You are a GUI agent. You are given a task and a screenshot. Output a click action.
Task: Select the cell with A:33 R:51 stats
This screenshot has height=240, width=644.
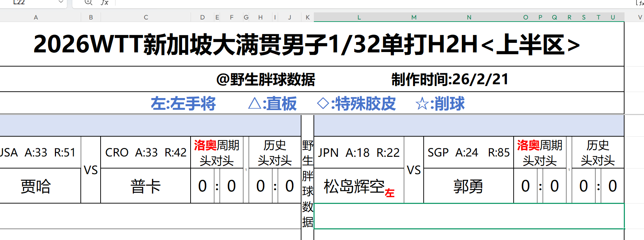pyautogui.click(x=40, y=152)
